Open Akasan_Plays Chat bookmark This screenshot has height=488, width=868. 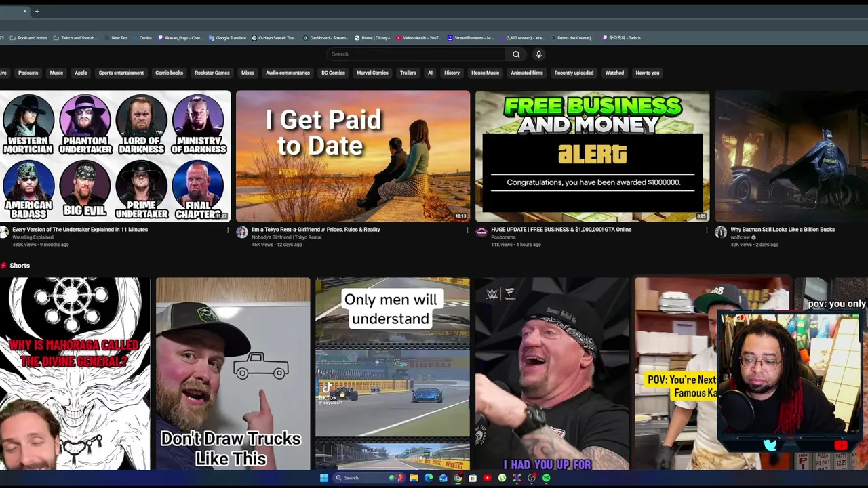[x=180, y=38]
